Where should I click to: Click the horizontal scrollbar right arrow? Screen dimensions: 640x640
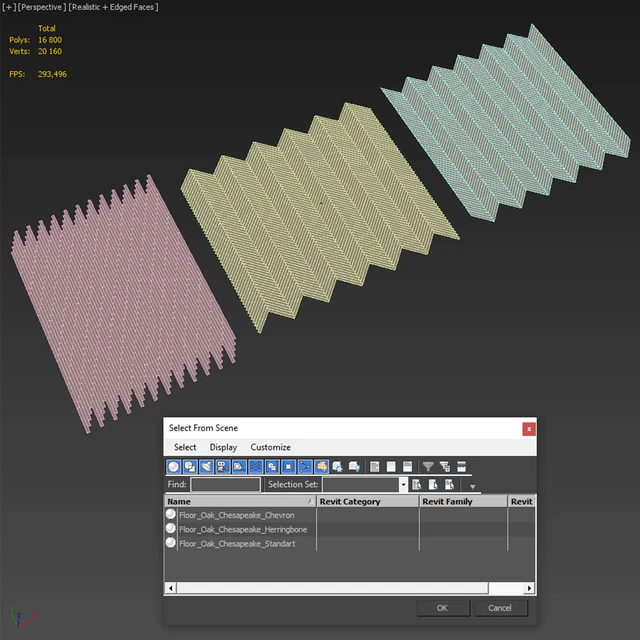coord(529,588)
